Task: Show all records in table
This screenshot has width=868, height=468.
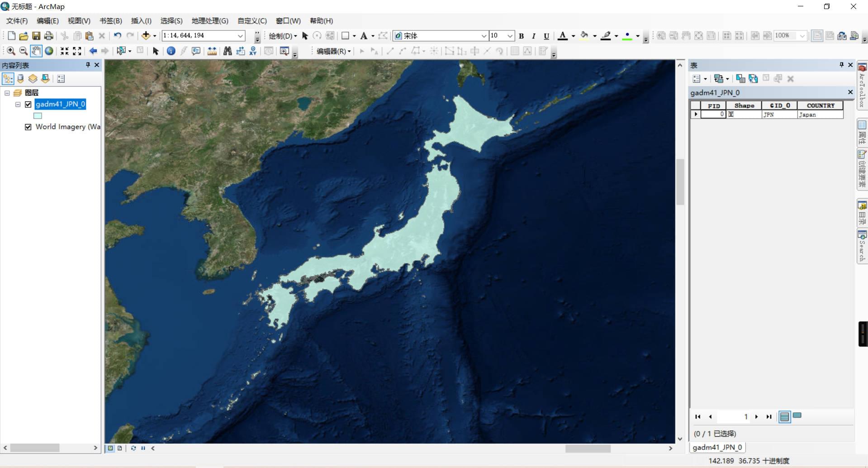Action: click(785, 416)
